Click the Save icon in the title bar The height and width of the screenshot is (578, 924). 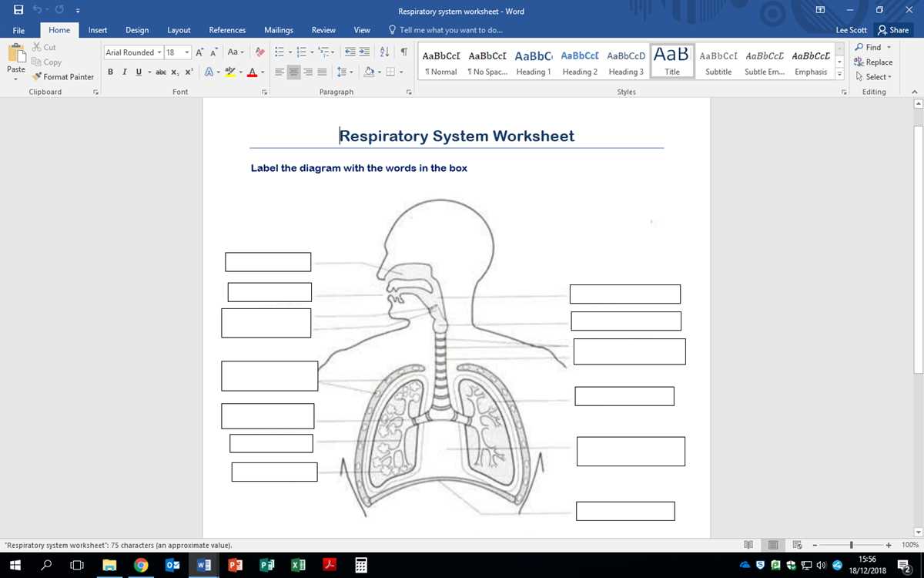(18, 10)
